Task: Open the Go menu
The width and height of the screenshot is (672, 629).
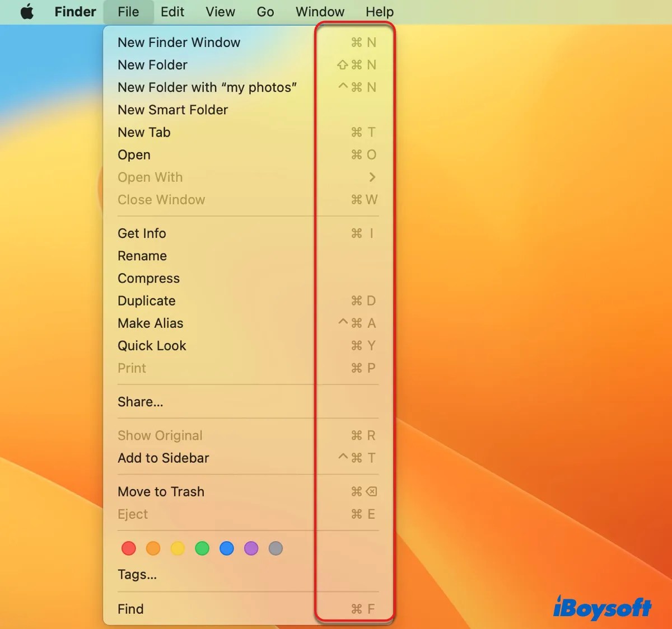Action: pos(265,12)
